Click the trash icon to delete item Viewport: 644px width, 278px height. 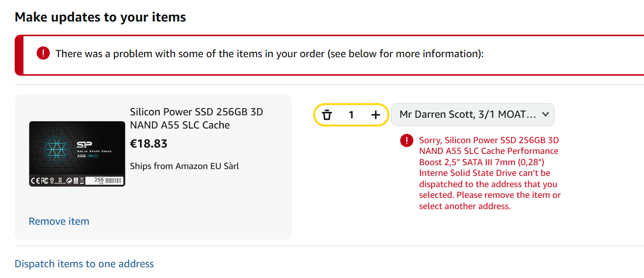327,115
